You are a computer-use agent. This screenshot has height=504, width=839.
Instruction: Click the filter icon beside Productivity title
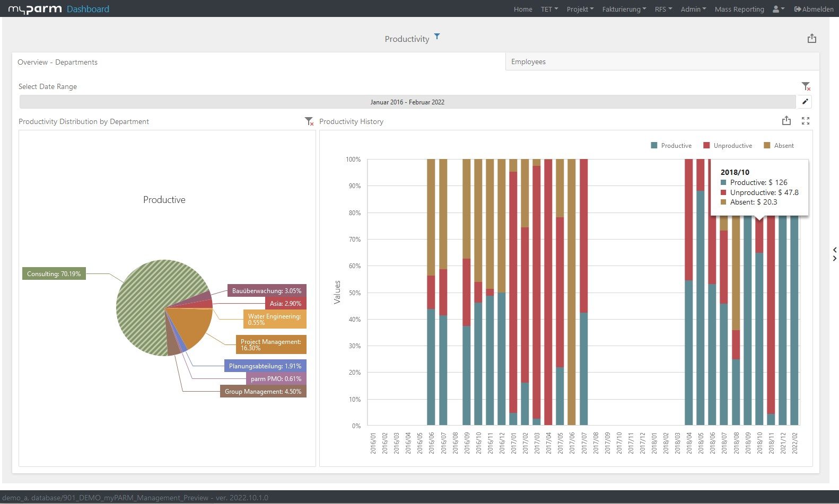[x=437, y=37]
